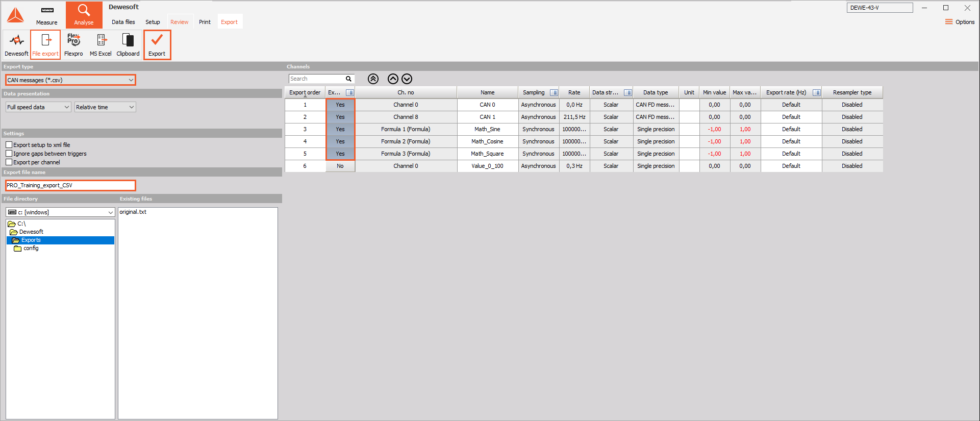Move channel to top with double-arrow icon

(x=373, y=79)
